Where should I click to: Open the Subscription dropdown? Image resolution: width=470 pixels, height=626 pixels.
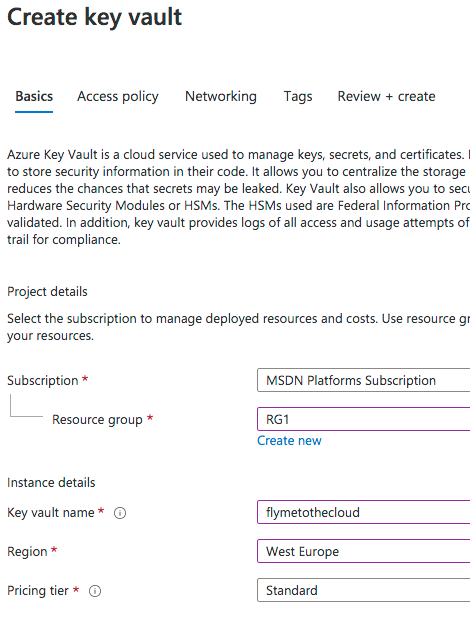[x=363, y=380]
